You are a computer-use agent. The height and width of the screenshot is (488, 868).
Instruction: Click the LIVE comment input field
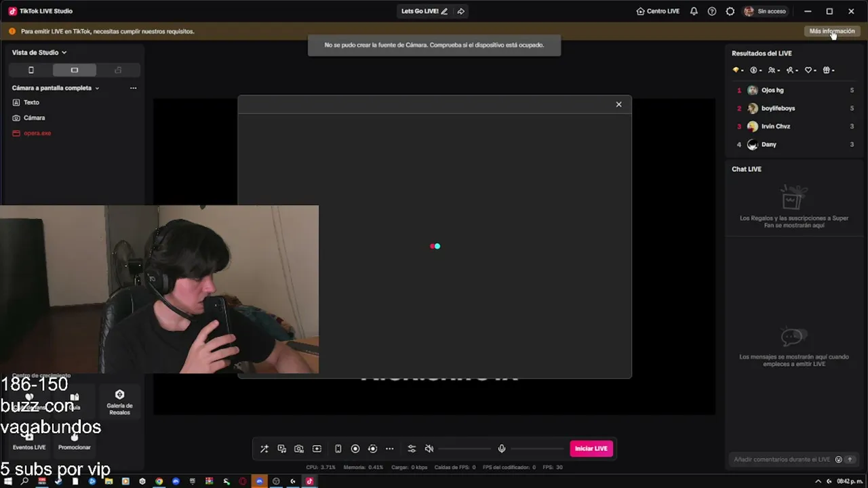(x=782, y=460)
